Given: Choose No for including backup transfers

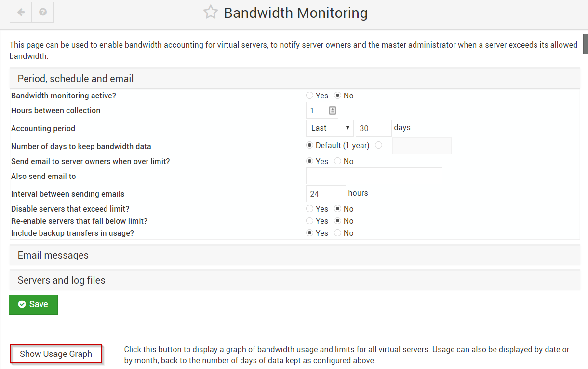Looking at the screenshot, I should point(338,233).
